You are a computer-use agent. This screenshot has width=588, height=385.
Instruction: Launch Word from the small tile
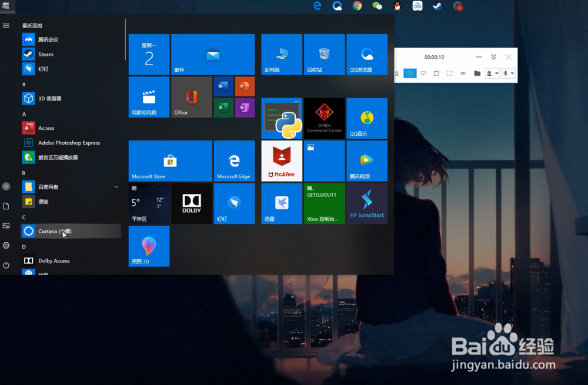click(x=223, y=86)
